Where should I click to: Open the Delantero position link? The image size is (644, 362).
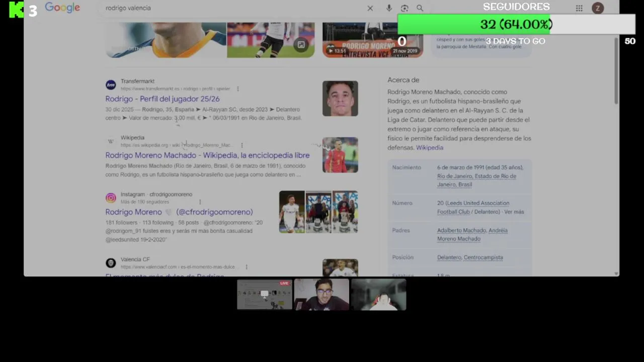click(x=449, y=257)
